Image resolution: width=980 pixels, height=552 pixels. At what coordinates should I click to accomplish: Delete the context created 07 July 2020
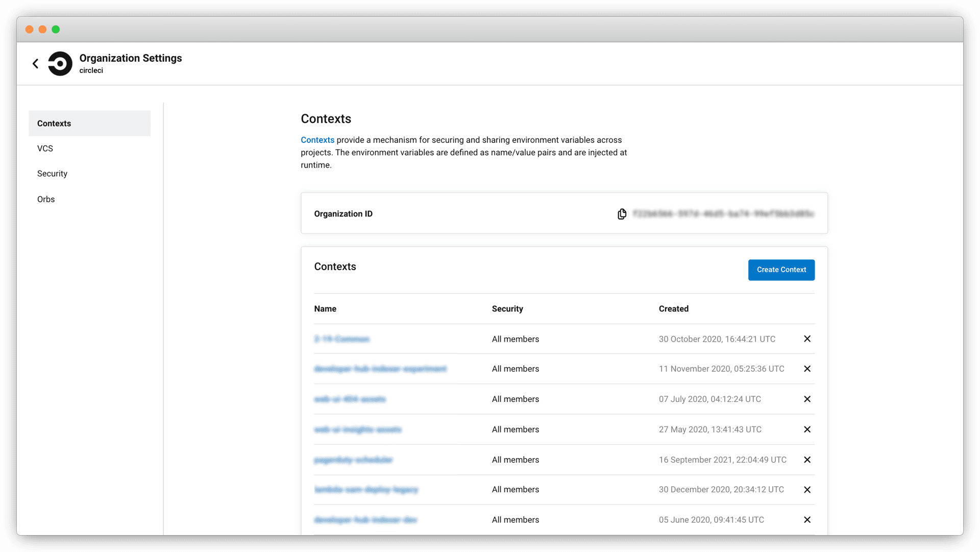click(807, 399)
